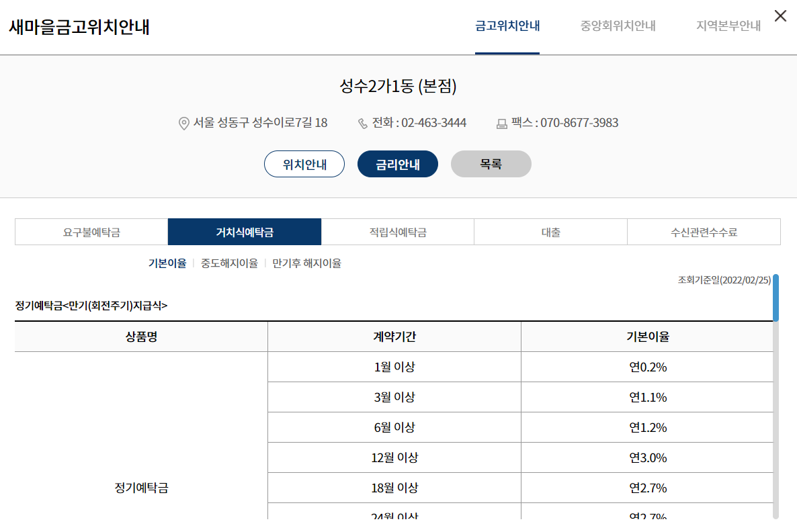The height and width of the screenshot is (532, 797).
Task: Click the fax icon next to 팩스
Action: [502, 124]
